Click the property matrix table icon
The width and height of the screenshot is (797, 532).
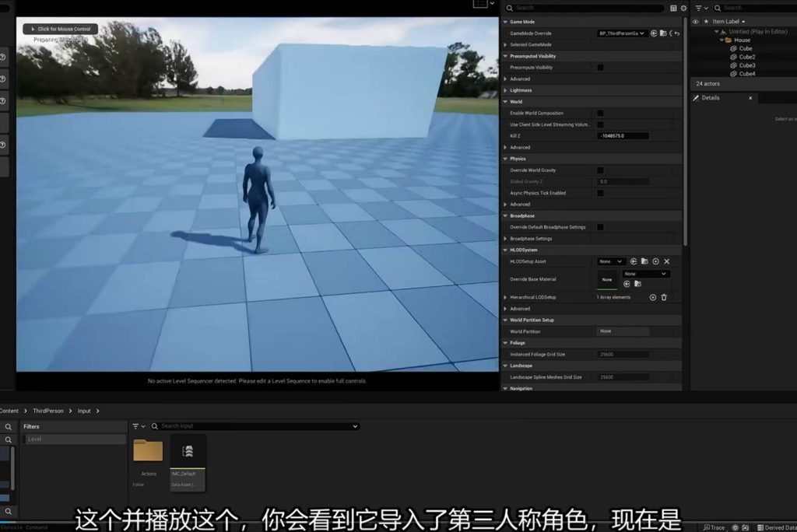click(x=673, y=8)
